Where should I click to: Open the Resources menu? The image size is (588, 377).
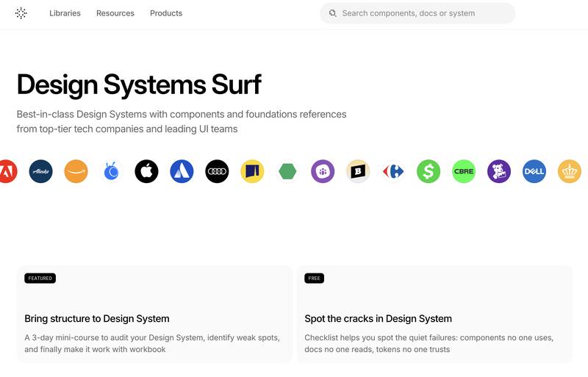115,13
